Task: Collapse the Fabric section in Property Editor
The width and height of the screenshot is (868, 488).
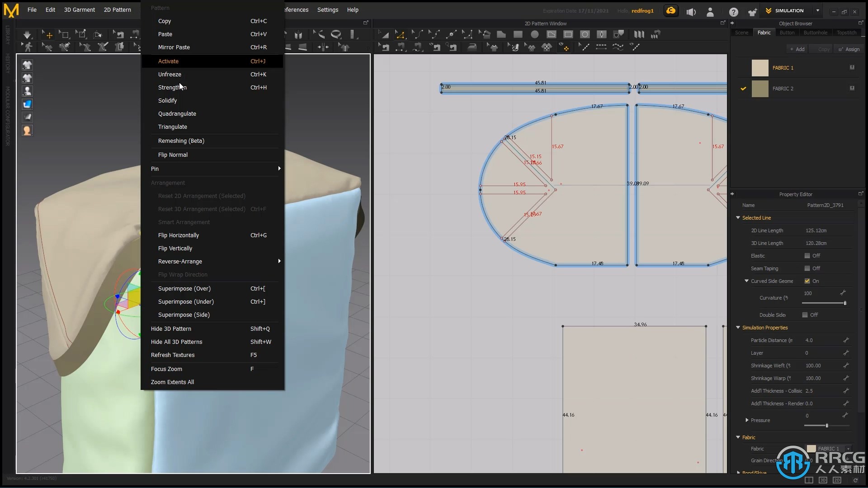Action: click(x=738, y=437)
